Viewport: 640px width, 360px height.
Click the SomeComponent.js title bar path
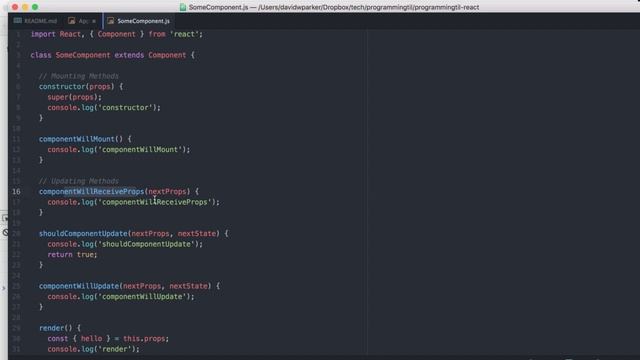pyautogui.click(x=334, y=7)
